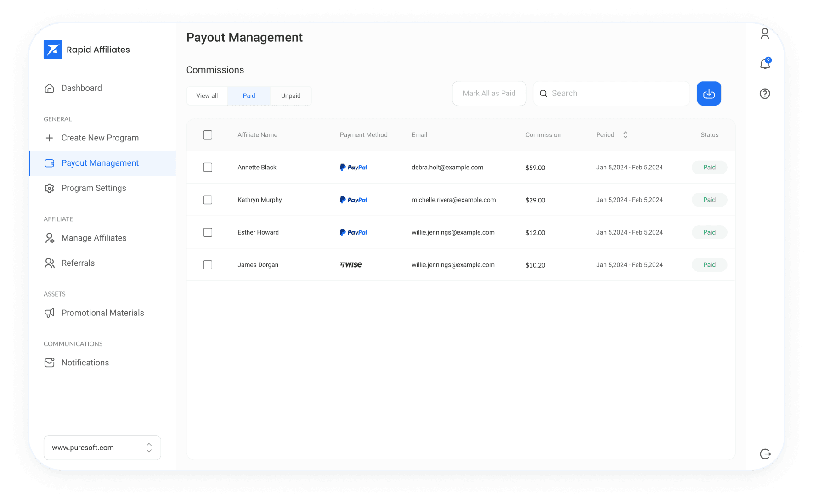Open Notifications menu item
The width and height of the screenshot is (813, 504).
[85, 363]
